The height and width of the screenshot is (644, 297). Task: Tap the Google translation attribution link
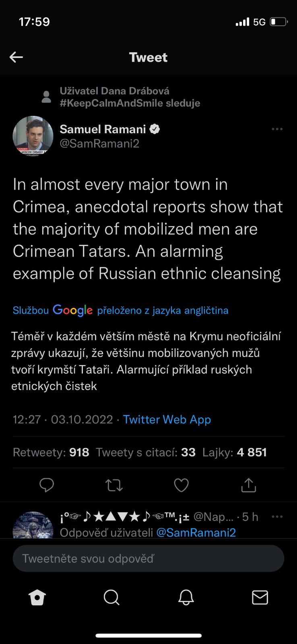tap(120, 310)
